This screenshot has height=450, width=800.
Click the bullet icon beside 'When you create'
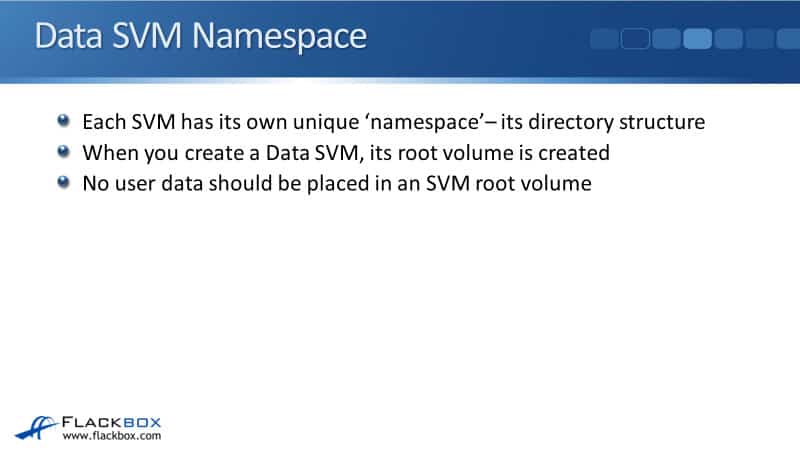point(64,153)
